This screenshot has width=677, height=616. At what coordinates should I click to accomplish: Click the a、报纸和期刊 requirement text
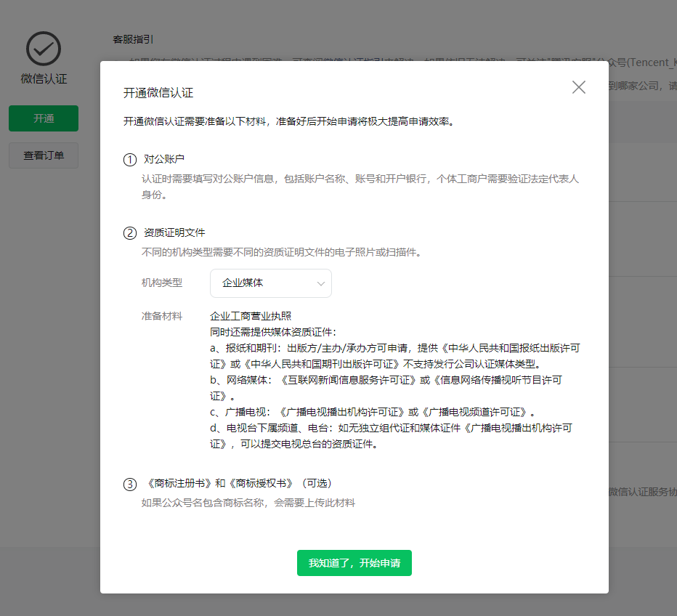tap(395, 356)
